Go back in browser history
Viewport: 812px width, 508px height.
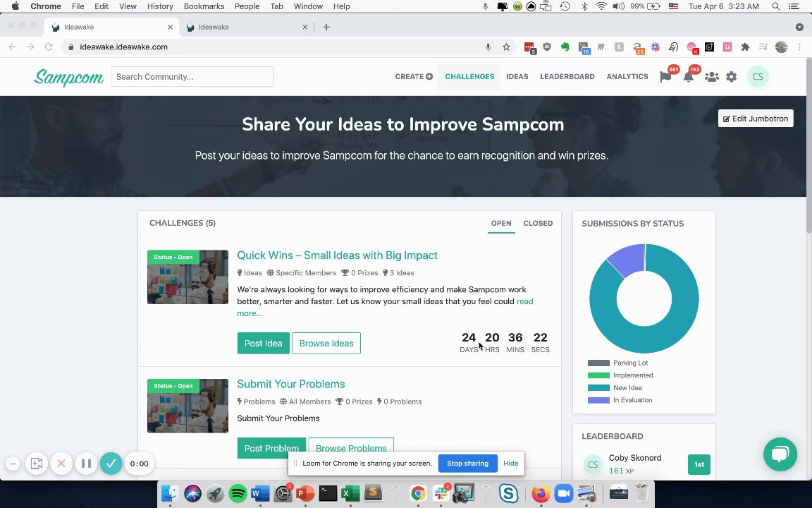(13, 47)
